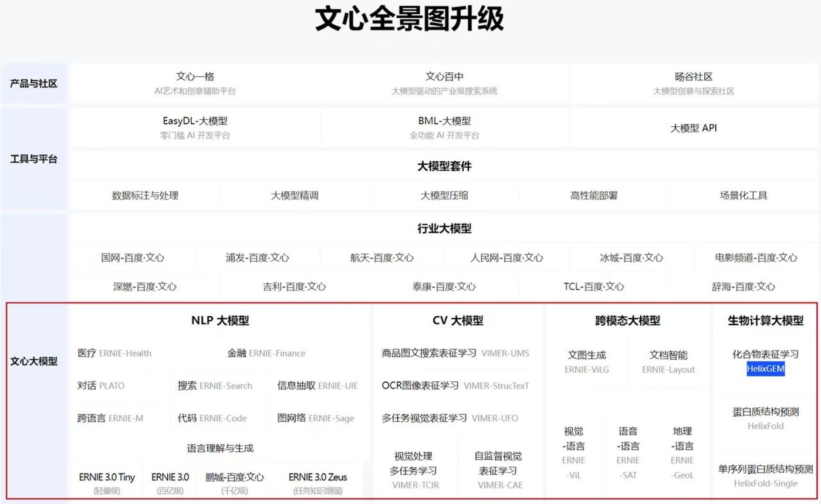Click BML-大模型 full-function AI platform

(443, 121)
